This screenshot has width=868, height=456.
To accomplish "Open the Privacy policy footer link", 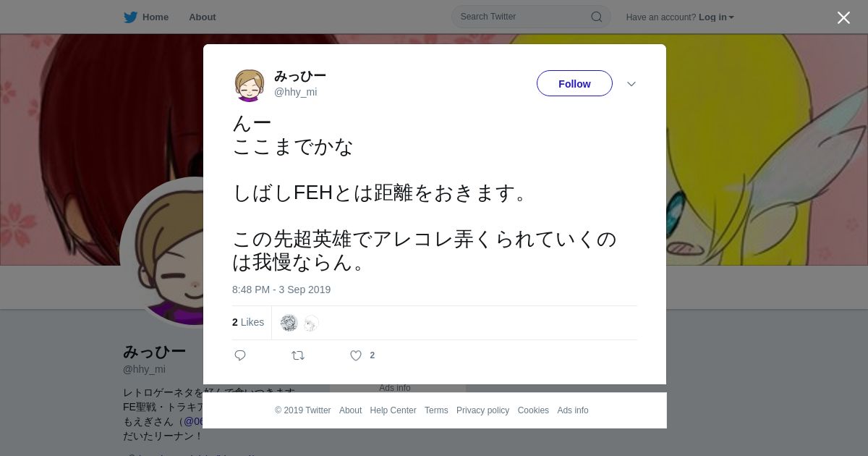I will [482, 410].
